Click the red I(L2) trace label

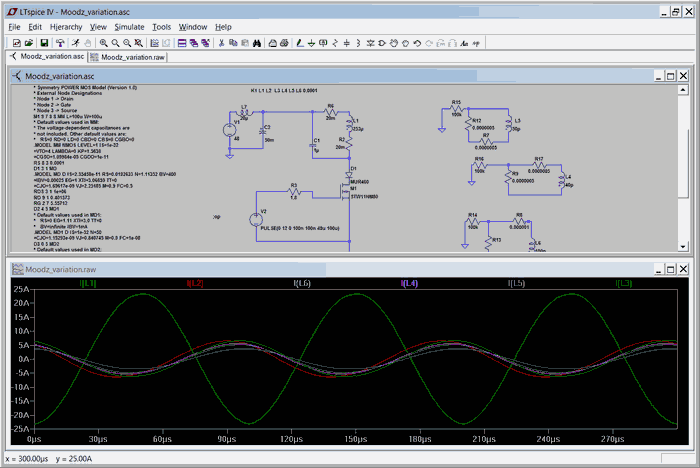tap(196, 284)
